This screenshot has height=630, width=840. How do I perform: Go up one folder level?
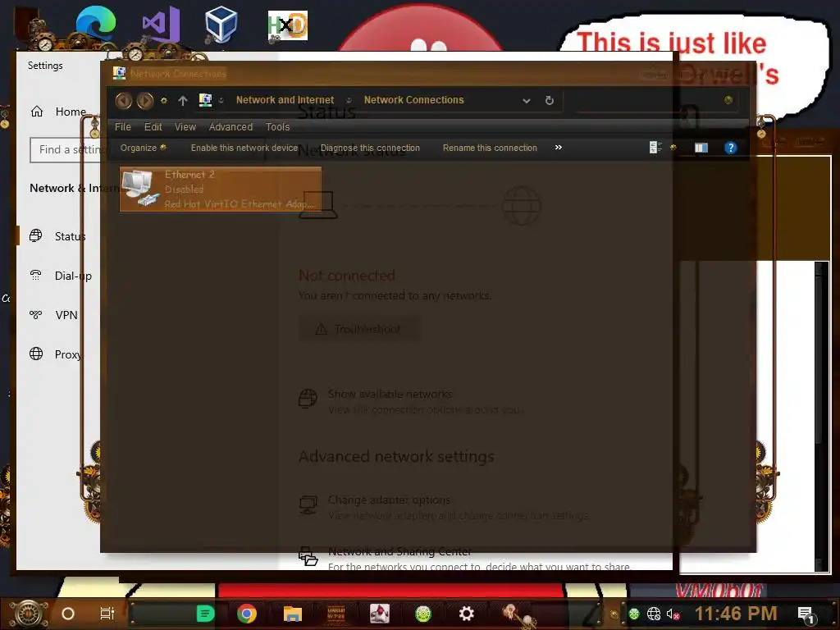pyautogui.click(x=183, y=100)
